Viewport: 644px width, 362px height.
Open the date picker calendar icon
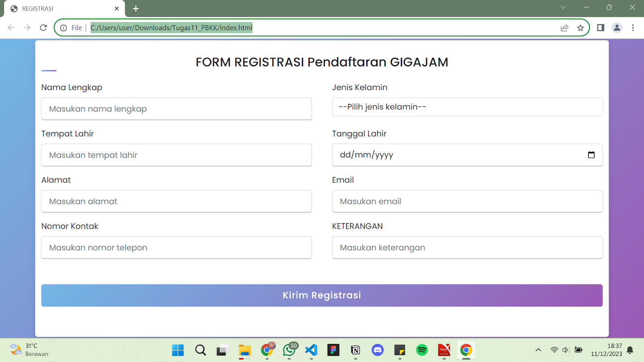591,155
